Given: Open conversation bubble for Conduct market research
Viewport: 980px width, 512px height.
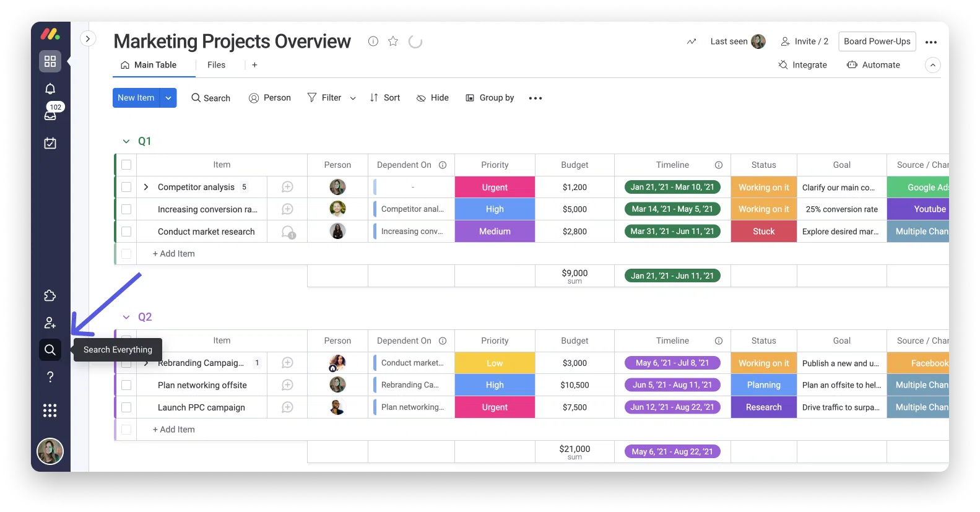Looking at the screenshot, I should click(288, 232).
